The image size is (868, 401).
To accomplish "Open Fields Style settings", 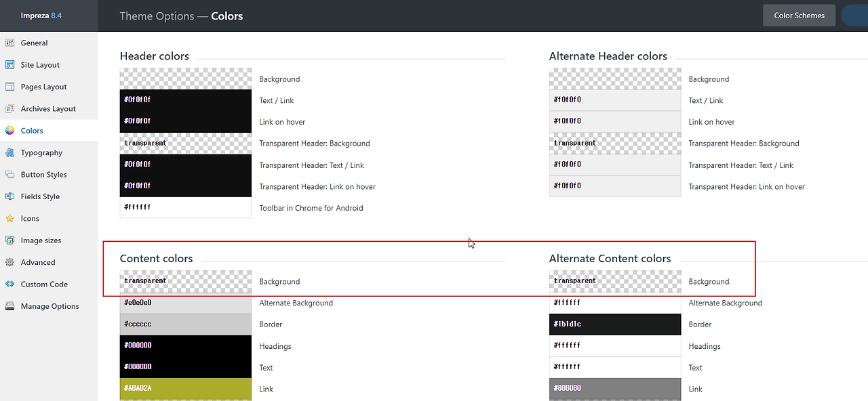I will [49, 196].
